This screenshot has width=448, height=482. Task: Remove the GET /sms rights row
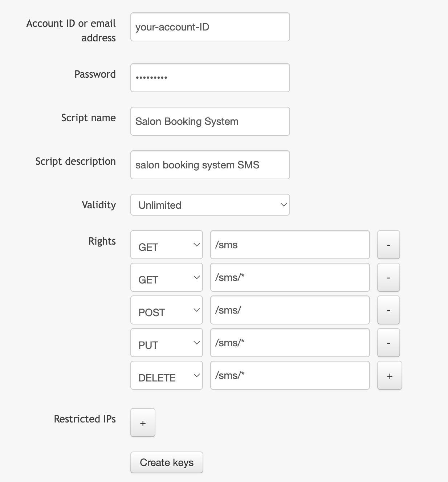click(x=388, y=245)
